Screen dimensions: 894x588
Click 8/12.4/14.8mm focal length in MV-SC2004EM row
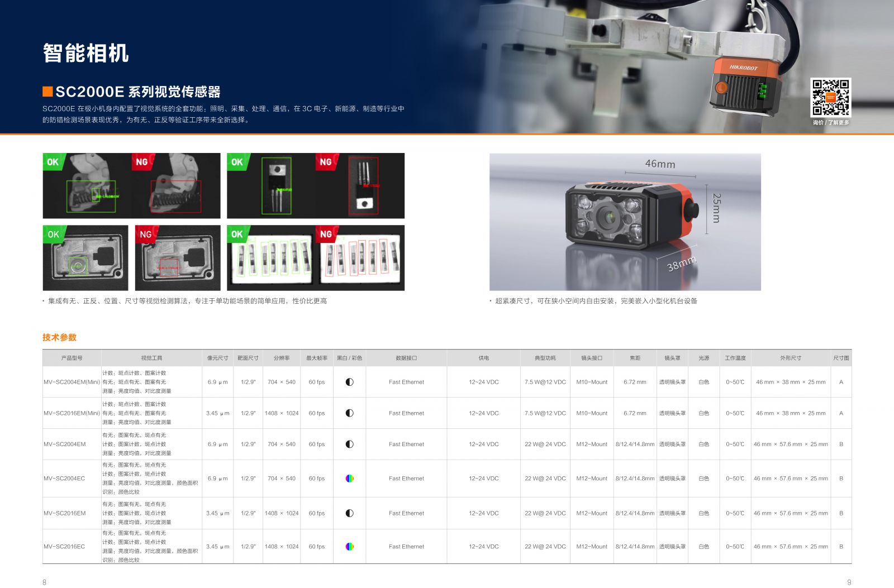click(x=635, y=444)
